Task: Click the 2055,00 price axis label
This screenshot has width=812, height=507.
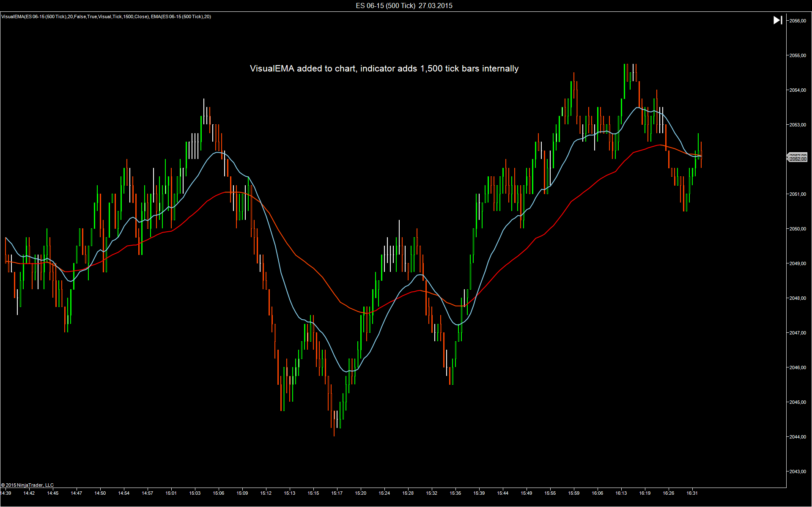Action: [798, 55]
